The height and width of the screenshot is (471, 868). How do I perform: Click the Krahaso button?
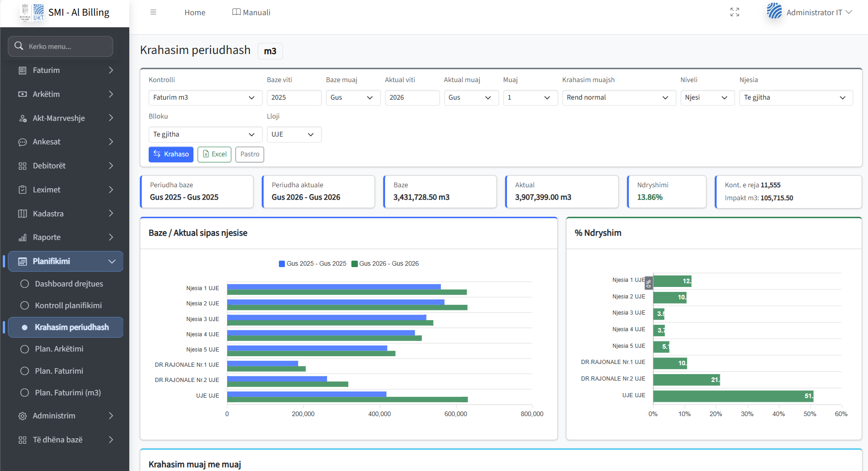coord(171,155)
